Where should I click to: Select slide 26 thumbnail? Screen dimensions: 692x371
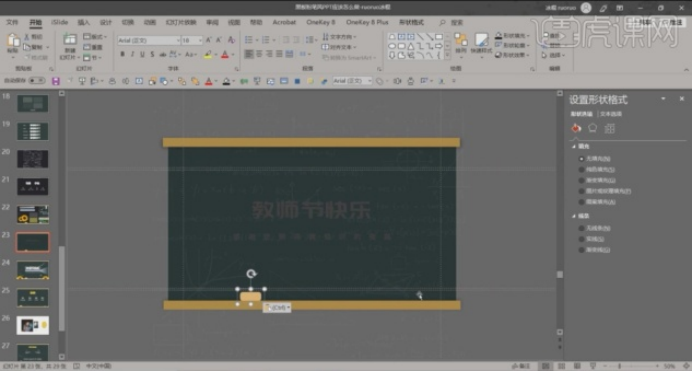tap(33, 325)
